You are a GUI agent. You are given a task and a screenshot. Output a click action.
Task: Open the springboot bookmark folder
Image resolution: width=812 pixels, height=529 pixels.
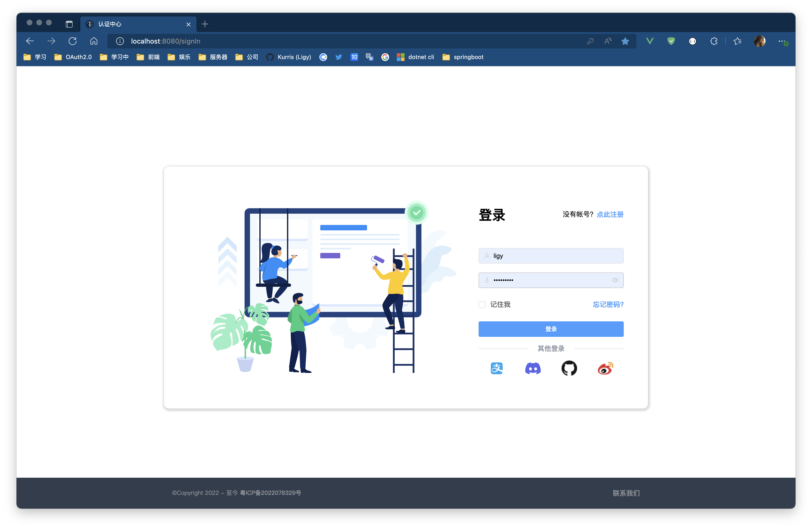click(x=463, y=57)
